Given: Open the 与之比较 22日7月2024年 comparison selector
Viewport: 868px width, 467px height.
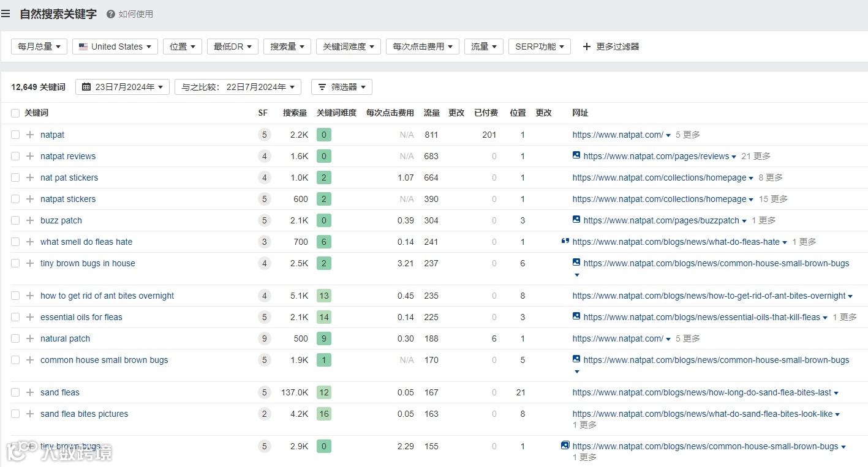Looking at the screenshot, I should pos(238,87).
